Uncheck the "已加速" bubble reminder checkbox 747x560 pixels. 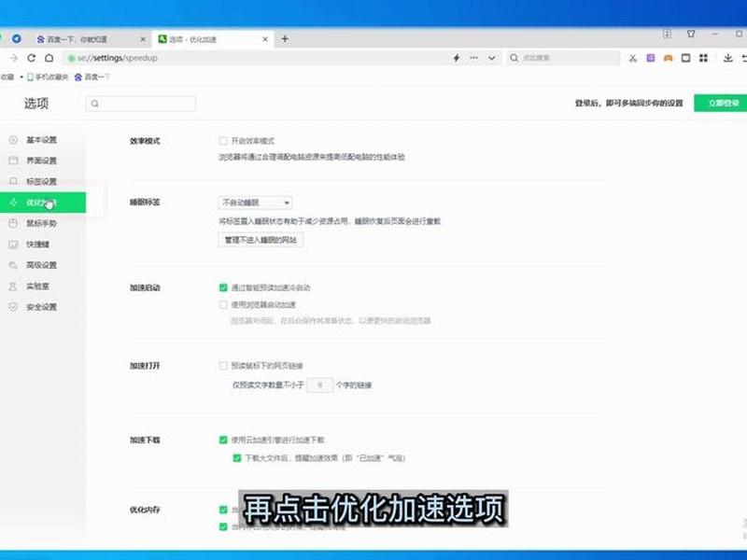coord(237,458)
